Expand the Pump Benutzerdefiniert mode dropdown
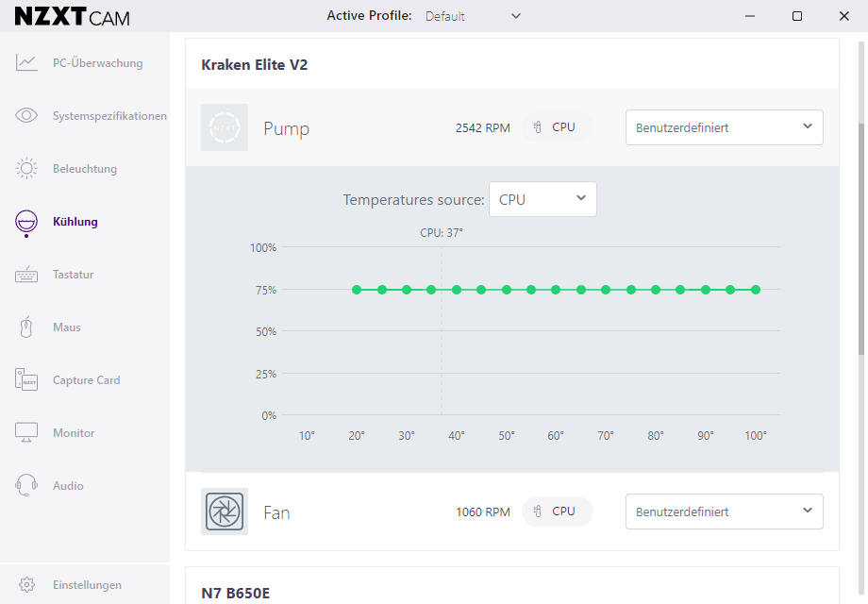The width and height of the screenshot is (868, 604). pos(724,127)
